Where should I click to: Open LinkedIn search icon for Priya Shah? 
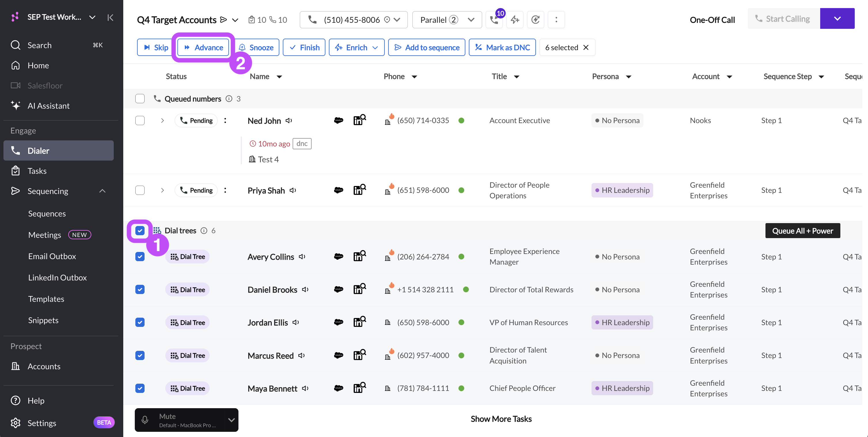tap(359, 190)
